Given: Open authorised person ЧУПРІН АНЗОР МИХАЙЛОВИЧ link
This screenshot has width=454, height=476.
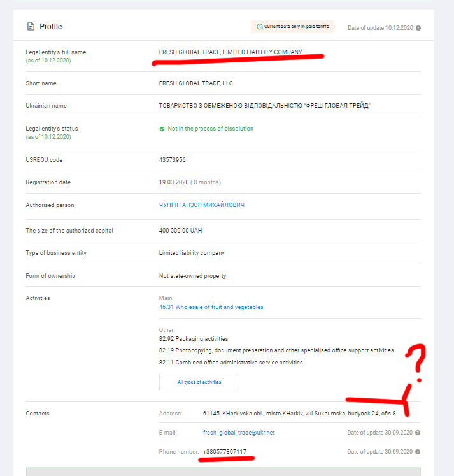Looking at the screenshot, I should pyautogui.click(x=202, y=205).
